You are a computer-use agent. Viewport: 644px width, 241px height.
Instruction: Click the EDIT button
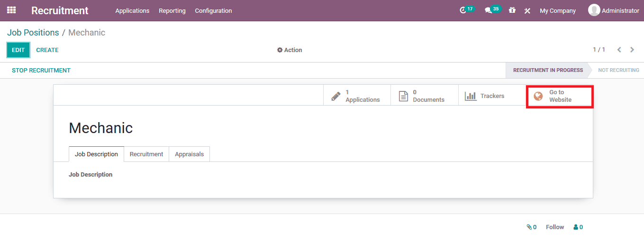point(18,50)
